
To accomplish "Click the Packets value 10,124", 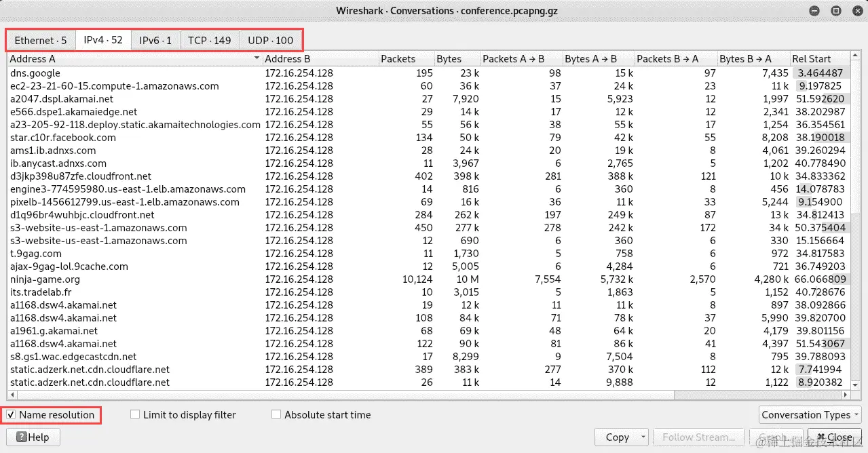I will coord(417,279).
